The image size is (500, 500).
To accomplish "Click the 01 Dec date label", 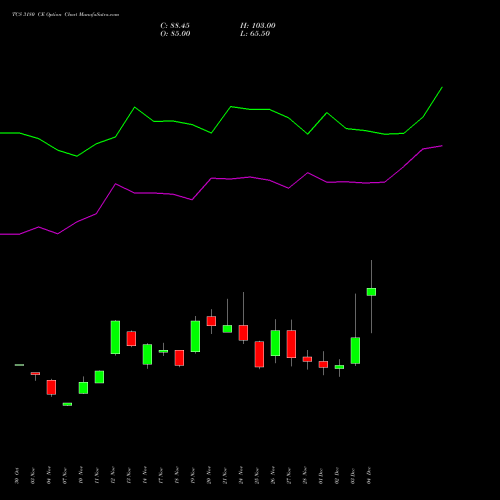I will [x=321, y=476].
